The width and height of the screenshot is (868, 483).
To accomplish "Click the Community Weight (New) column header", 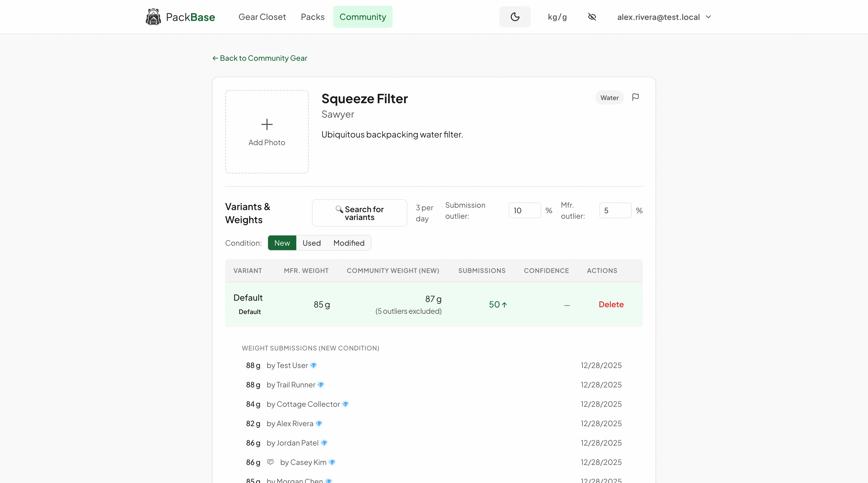I will point(393,271).
